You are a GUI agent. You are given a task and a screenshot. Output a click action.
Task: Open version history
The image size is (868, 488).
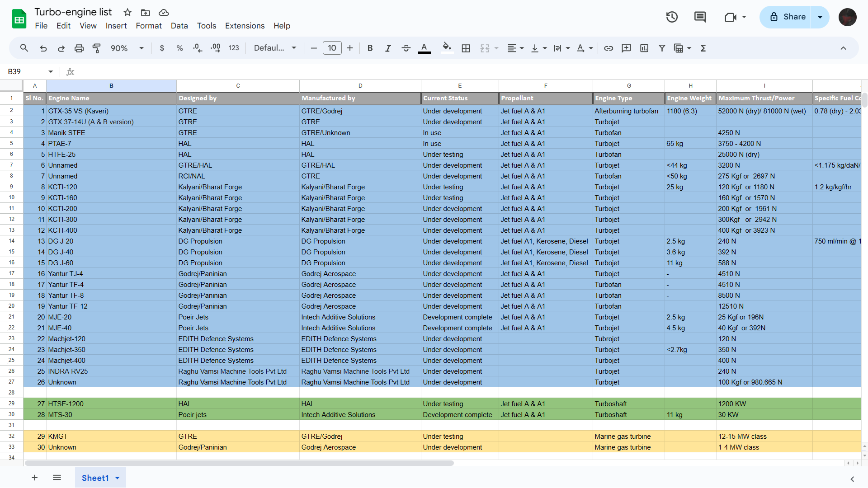[672, 17]
